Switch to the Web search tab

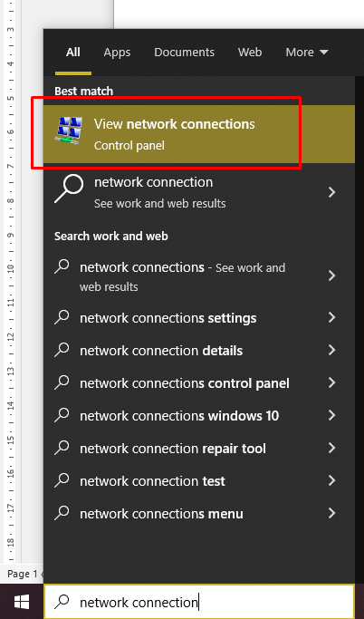pyautogui.click(x=250, y=53)
